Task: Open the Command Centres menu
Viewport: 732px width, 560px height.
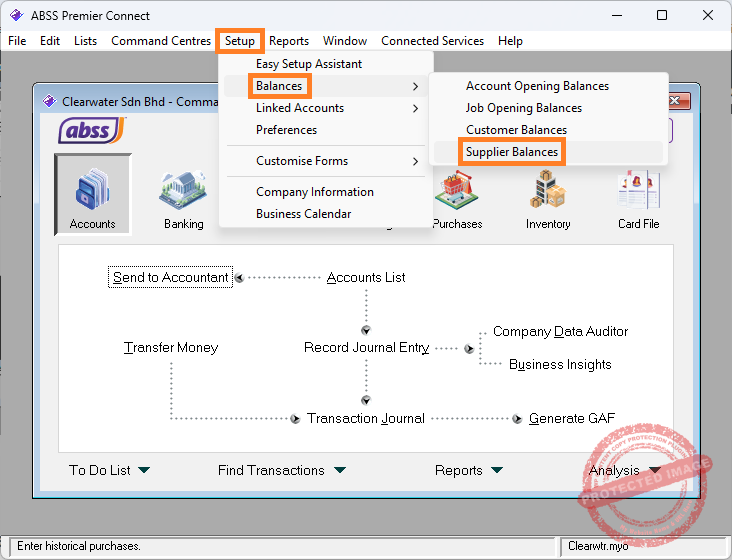Action: [x=161, y=41]
